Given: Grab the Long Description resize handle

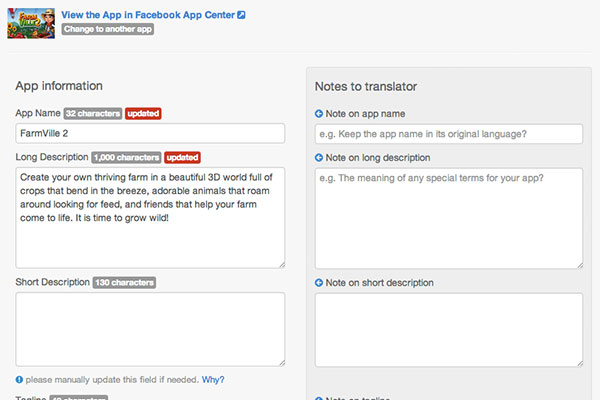Looking at the screenshot, I should [282, 264].
